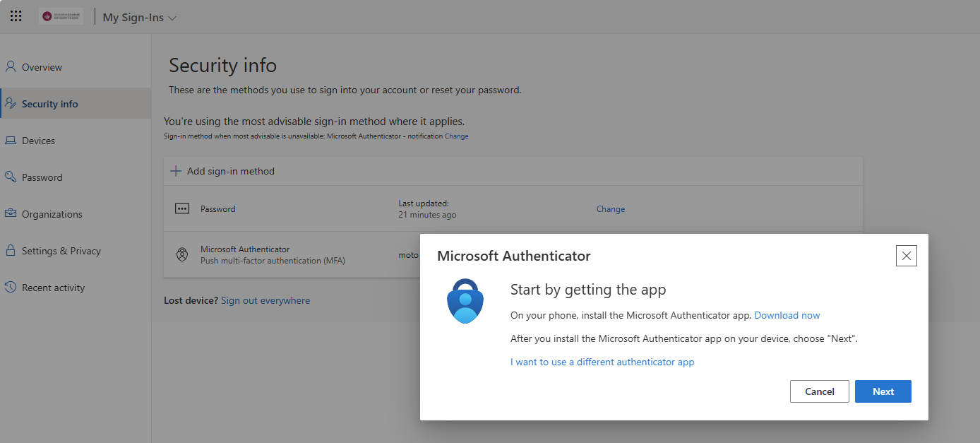Open the app launcher grid icon

coord(16,16)
